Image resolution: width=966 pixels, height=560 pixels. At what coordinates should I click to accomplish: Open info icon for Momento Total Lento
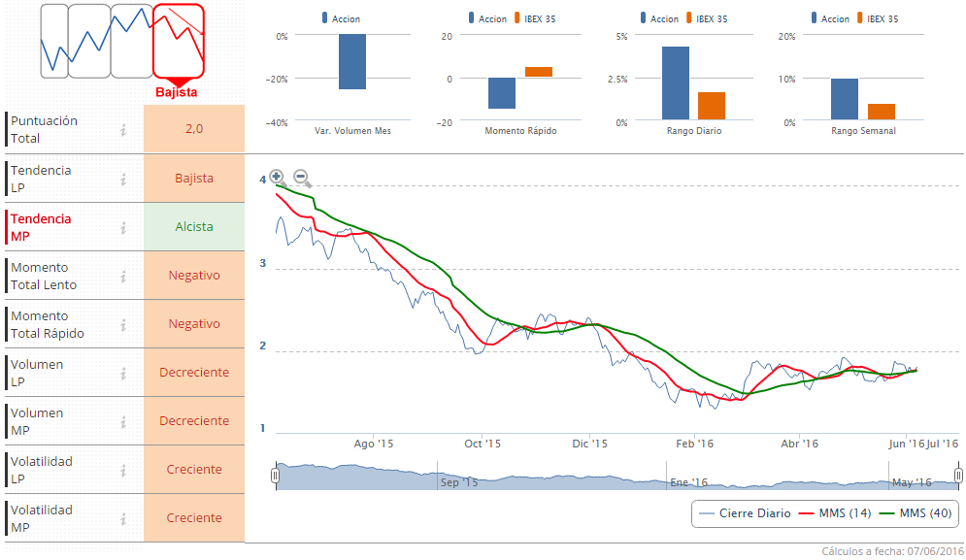coord(123,276)
